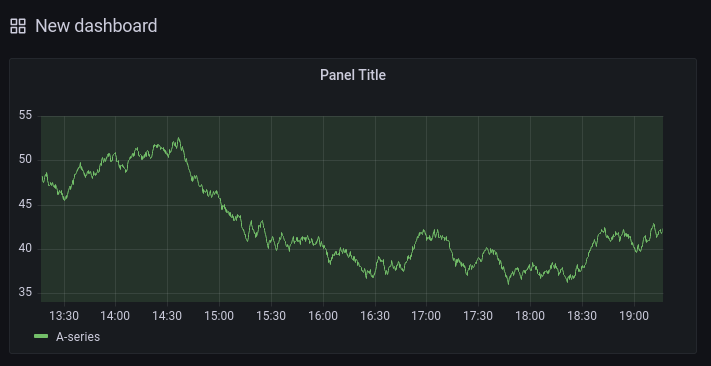
Task: Click the 55 value axis label
Action: 26,116
